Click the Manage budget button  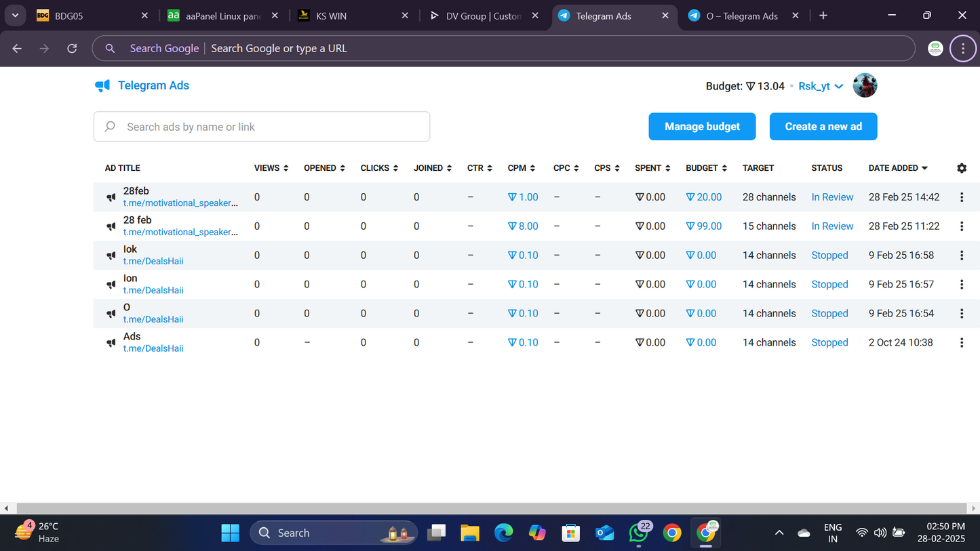tap(702, 127)
